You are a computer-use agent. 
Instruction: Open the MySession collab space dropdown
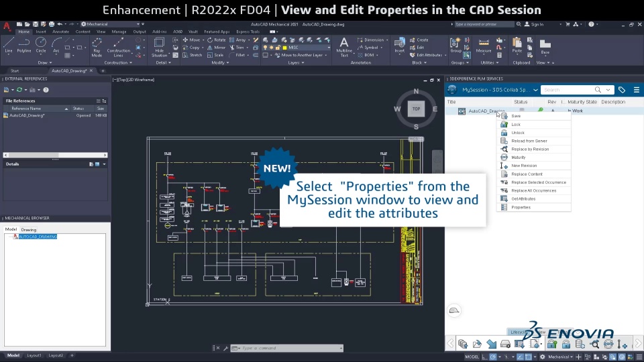(535, 90)
